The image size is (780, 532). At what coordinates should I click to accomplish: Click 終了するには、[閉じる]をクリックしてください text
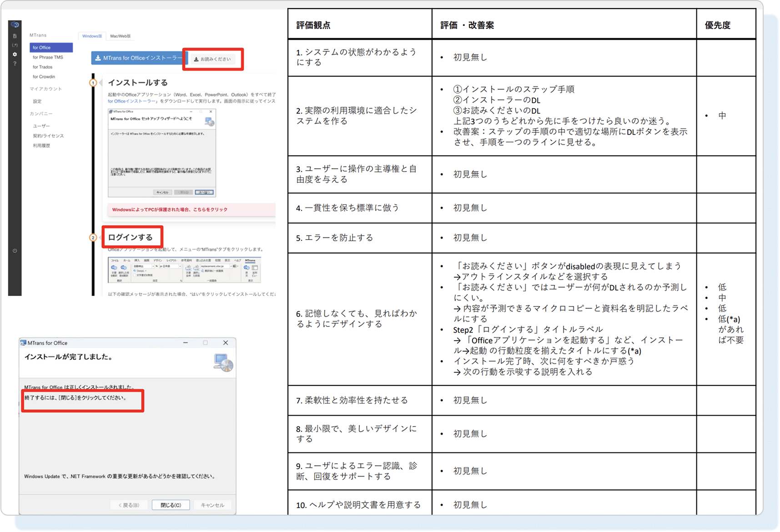click(75, 397)
